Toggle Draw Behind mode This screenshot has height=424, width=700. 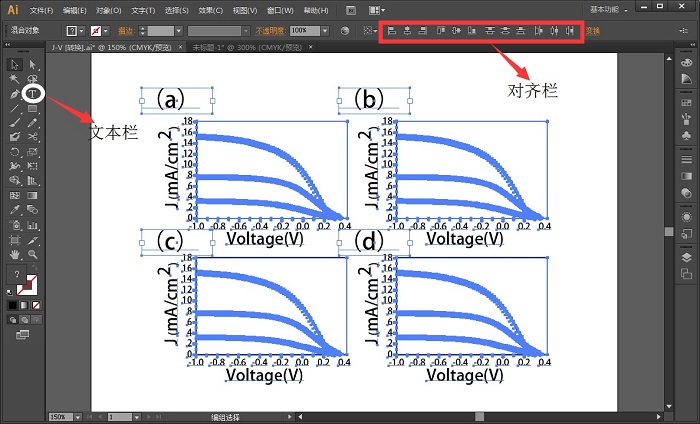pyautogui.click(x=25, y=320)
